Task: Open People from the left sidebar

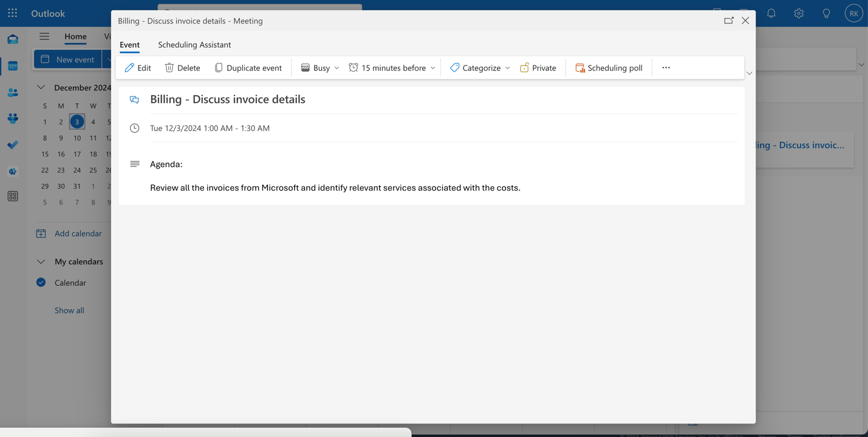Action: click(13, 92)
